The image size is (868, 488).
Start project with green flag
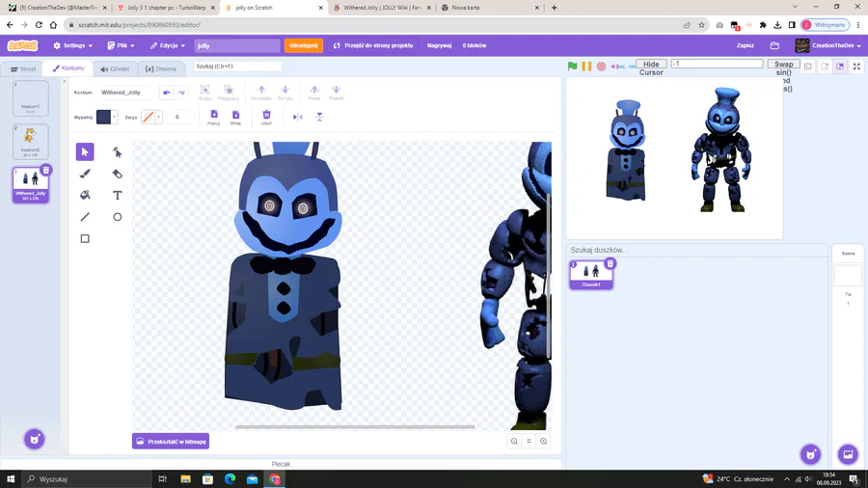point(572,67)
